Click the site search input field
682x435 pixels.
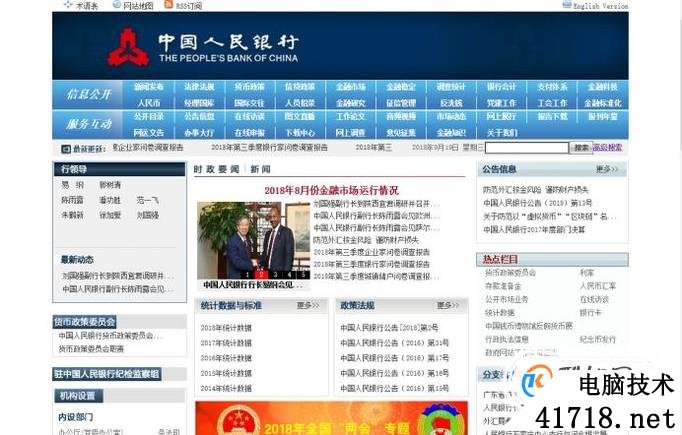[527, 148]
